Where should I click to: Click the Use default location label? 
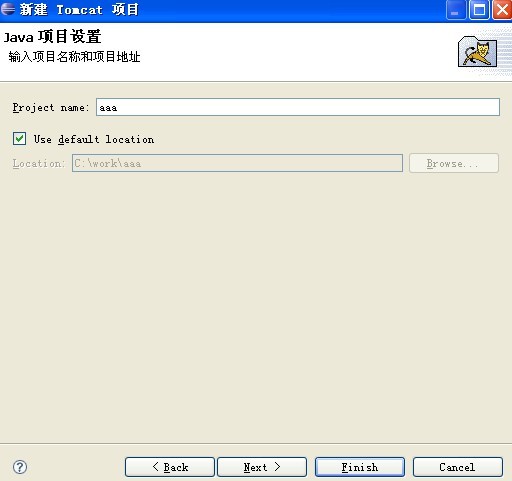click(x=94, y=139)
